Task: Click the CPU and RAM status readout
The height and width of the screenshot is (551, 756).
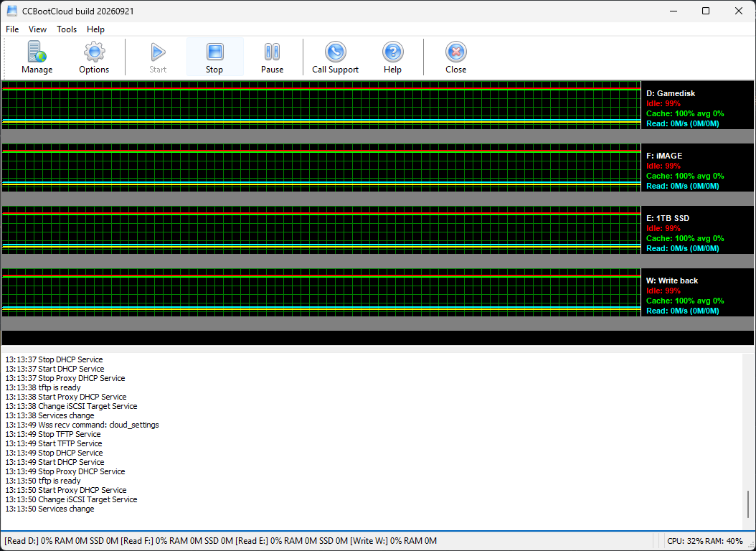Action: 704,541
